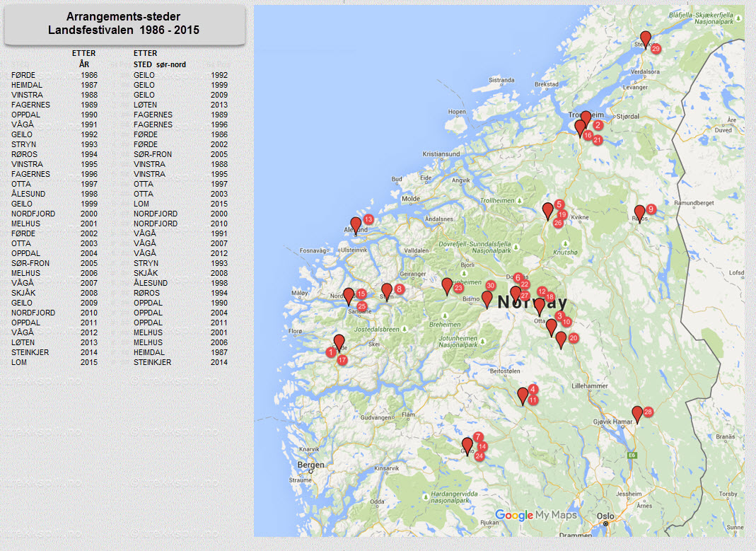Viewport: 756px width, 551px height.
Task: Select the number 13 badge near Ålesund
Action: tap(368, 219)
